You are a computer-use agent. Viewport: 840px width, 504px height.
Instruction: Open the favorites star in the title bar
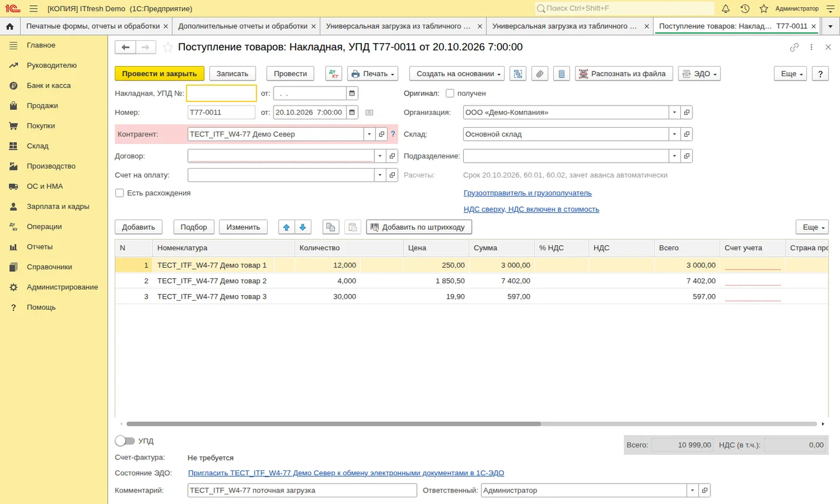764,8
